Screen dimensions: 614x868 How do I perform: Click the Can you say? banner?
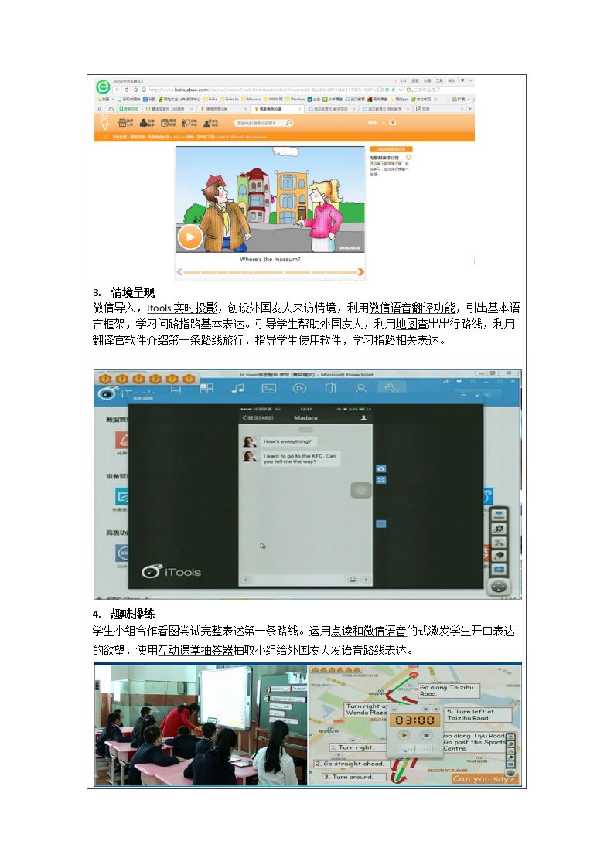coord(484,779)
